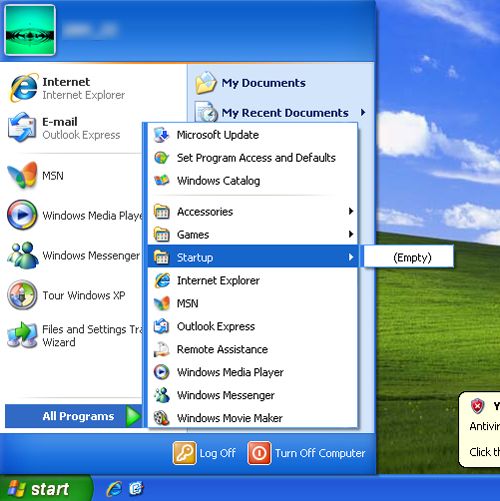Viewport: 500px width, 501px height.
Task: Click the "Outlook Express" subtitle under E-mail
Action: pyautogui.click(x=81, y=135)
